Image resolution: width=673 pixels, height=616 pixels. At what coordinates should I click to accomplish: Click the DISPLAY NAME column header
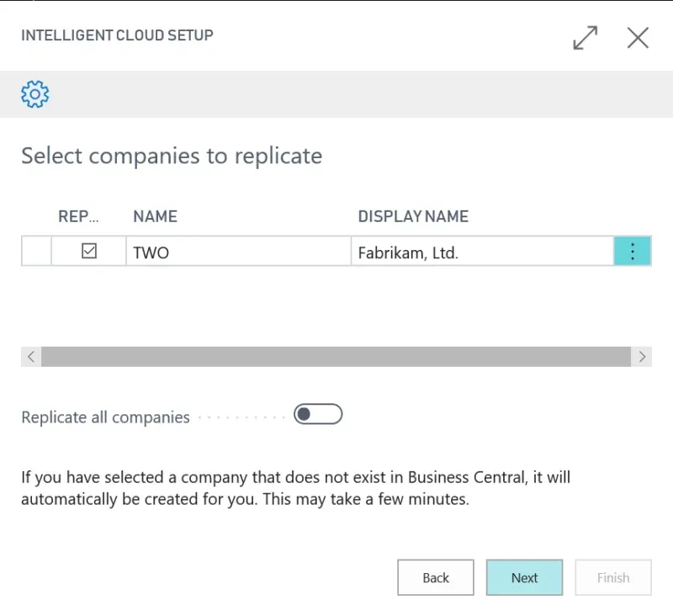(x=413, y=216)
